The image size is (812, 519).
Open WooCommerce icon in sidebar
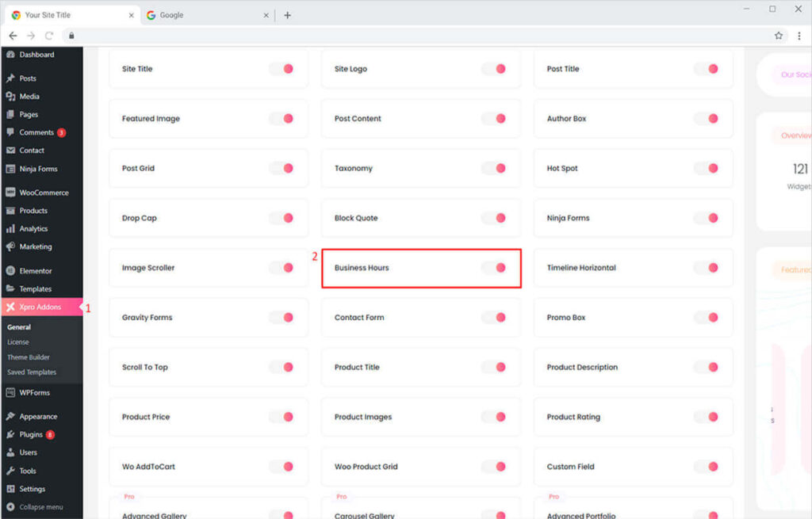(x=10, y=193)
